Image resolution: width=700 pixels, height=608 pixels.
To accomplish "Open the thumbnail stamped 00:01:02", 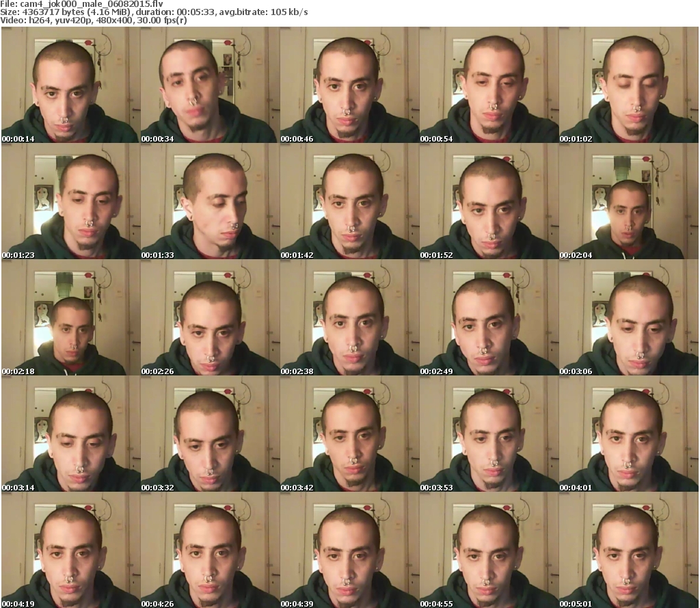I will coord(629,85).
